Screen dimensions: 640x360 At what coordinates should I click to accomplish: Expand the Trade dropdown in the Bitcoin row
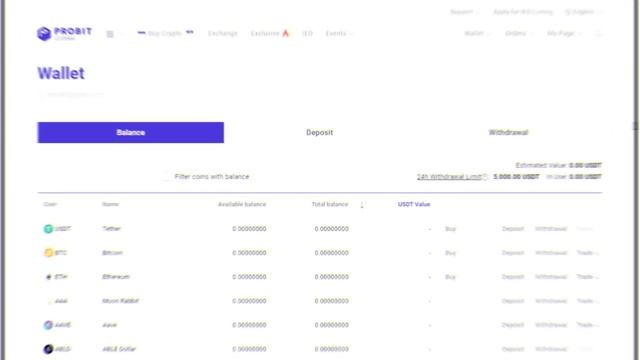588,253
